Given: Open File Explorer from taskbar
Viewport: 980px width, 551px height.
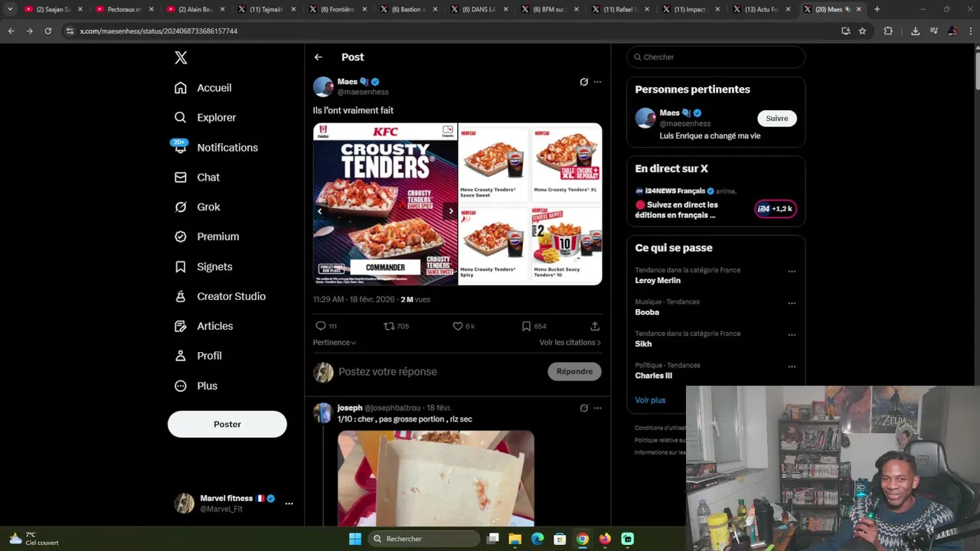Looking at the screenshot, I should click(x=515, y=539).
